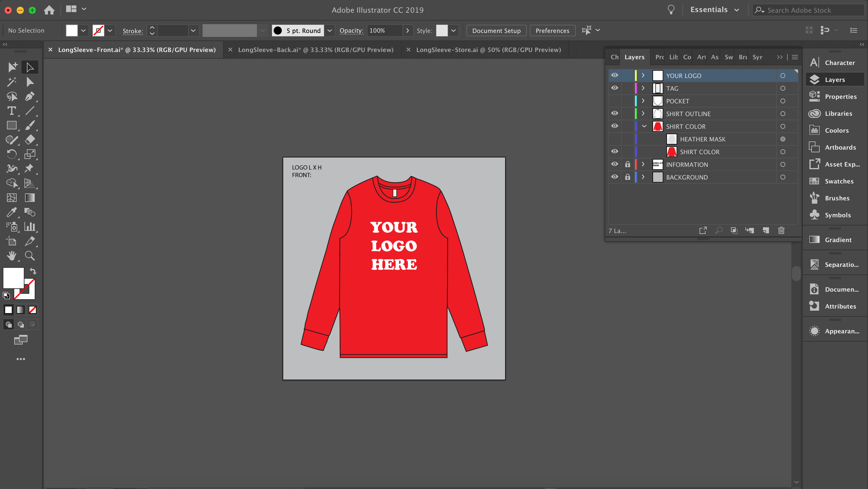Open the Character panel
The width and height of the screenshot is (868, 489).
click(x=834, y=63)
